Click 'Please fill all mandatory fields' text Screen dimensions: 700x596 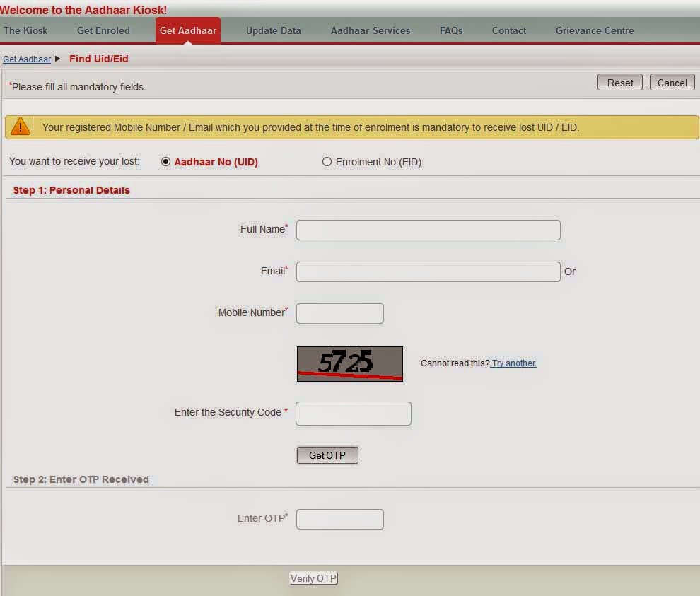(77, 87)
